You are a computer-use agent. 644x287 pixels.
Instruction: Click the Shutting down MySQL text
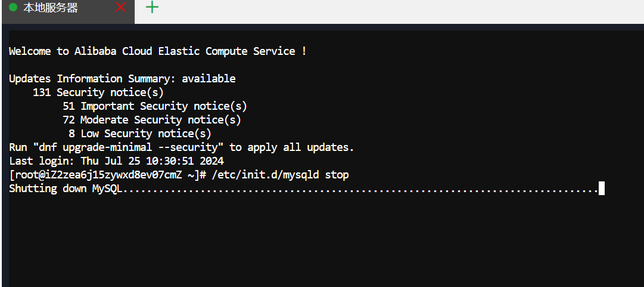(x=66, y=189)
